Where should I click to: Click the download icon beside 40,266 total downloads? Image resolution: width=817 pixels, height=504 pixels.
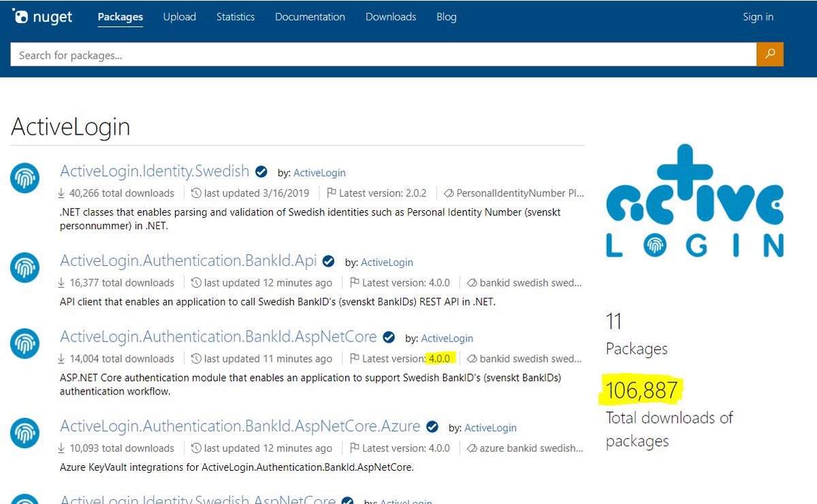63,193
